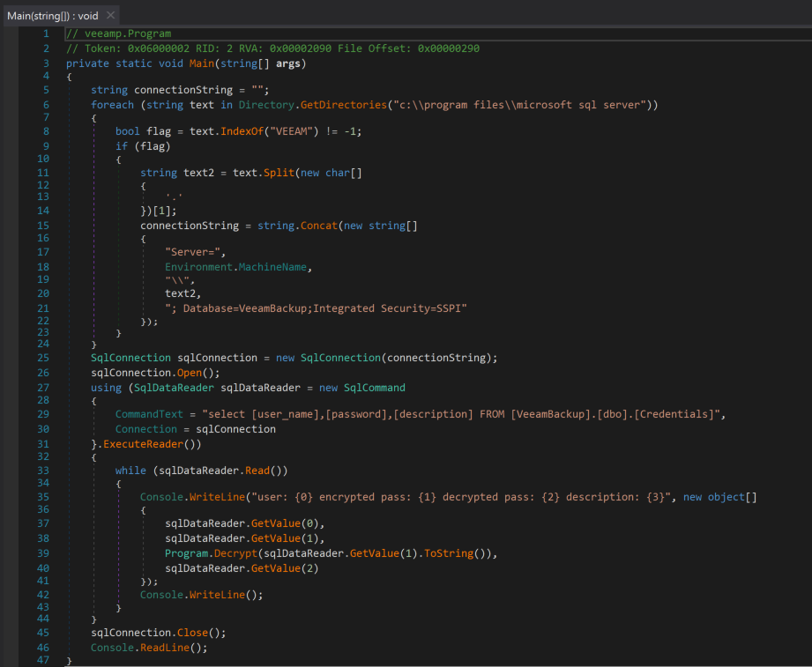Open the ToString method reference

449,553
